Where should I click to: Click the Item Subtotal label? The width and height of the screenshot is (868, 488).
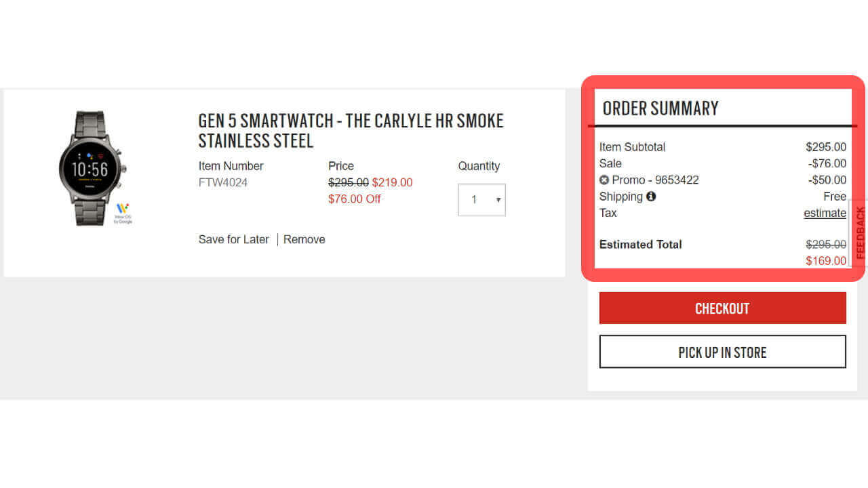(x=632, y=147)
